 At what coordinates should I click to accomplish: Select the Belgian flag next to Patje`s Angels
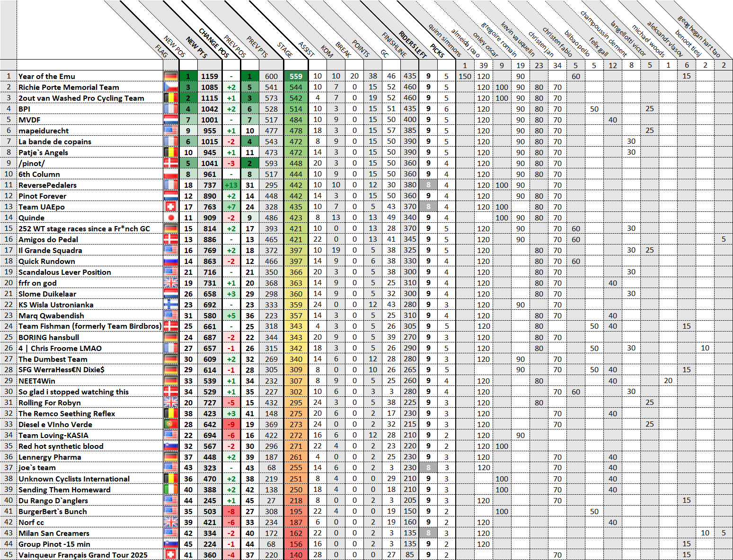pos(171,152)
